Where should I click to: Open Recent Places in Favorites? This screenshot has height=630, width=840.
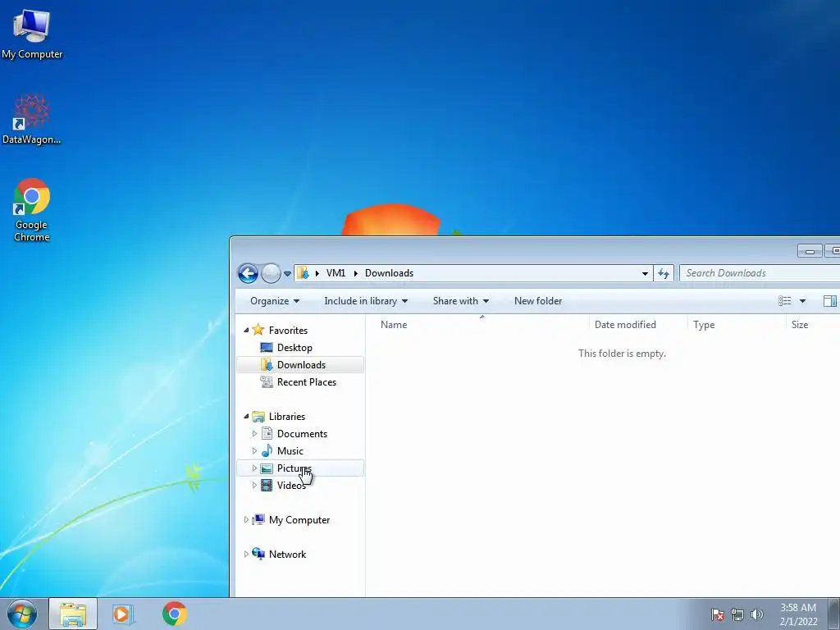tap(307, 382)
